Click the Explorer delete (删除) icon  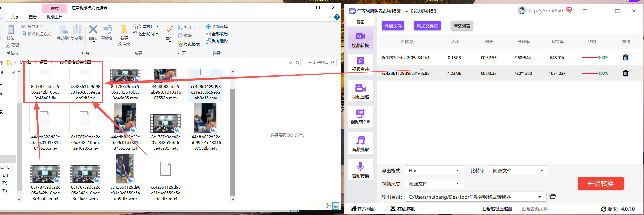pyautogui.click(x=93, y=30)
